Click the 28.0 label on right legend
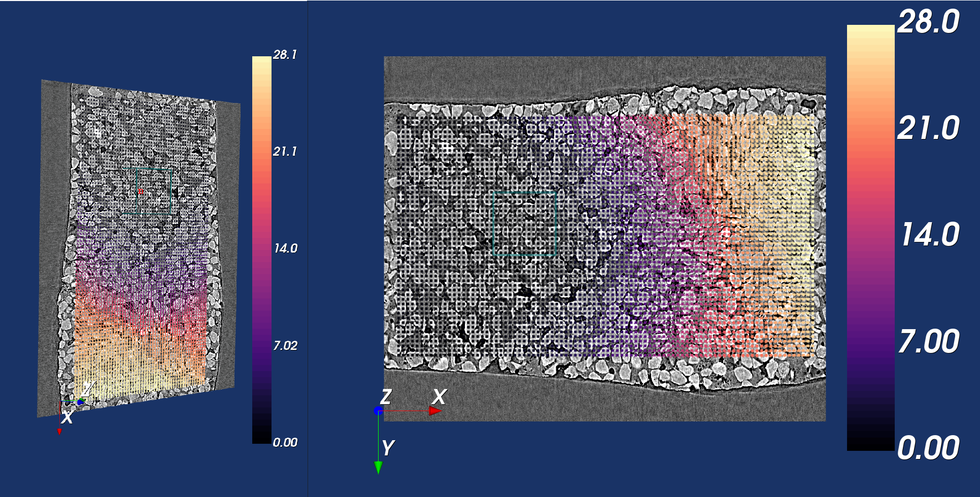Viewport: 980px width, 497px height. click(x=928, y=22)
